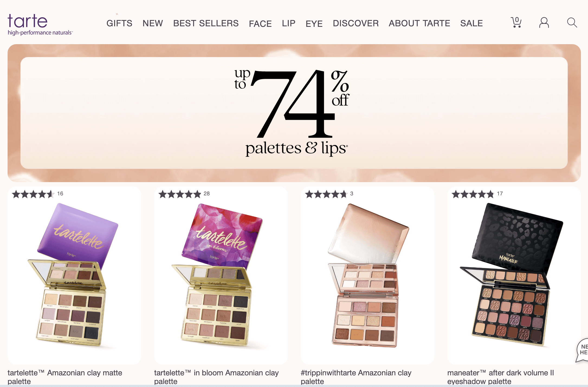Expand the EYE navigation menu

(314, 24)
